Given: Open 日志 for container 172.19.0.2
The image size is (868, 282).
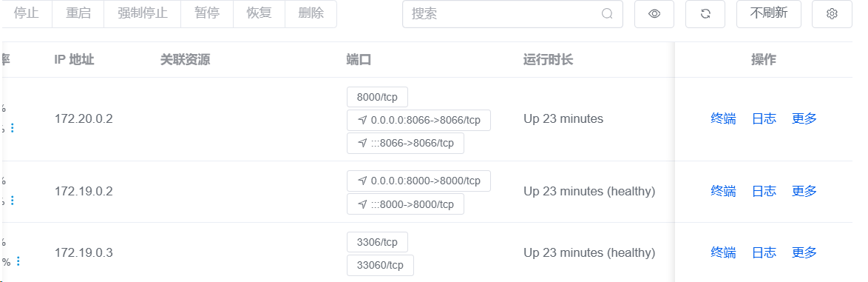Looking at the screenshot, I should pos(763,191).
